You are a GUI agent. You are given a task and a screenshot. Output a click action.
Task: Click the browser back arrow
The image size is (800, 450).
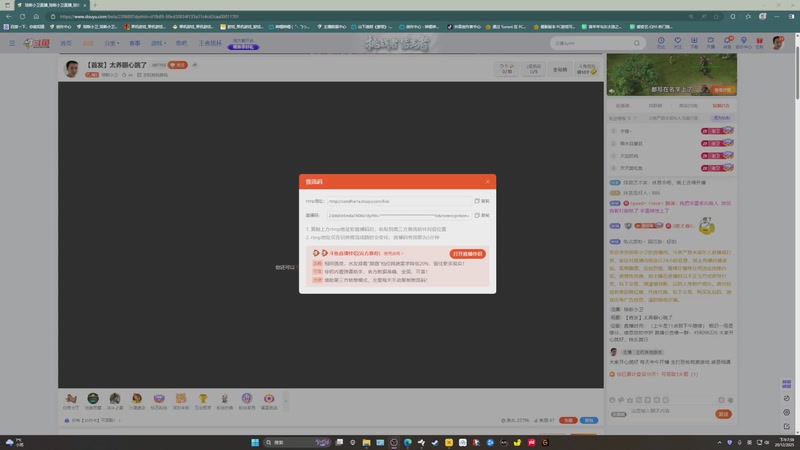pos(9,16)
